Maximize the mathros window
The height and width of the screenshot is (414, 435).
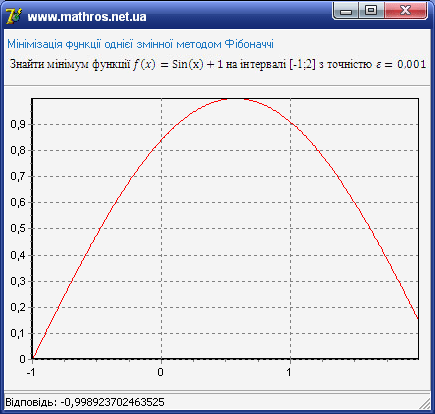[371, 11]
